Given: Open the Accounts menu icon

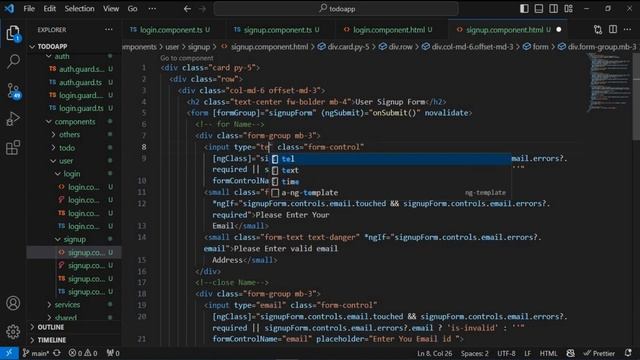Looking at the screenshot, I should [13, 303].
